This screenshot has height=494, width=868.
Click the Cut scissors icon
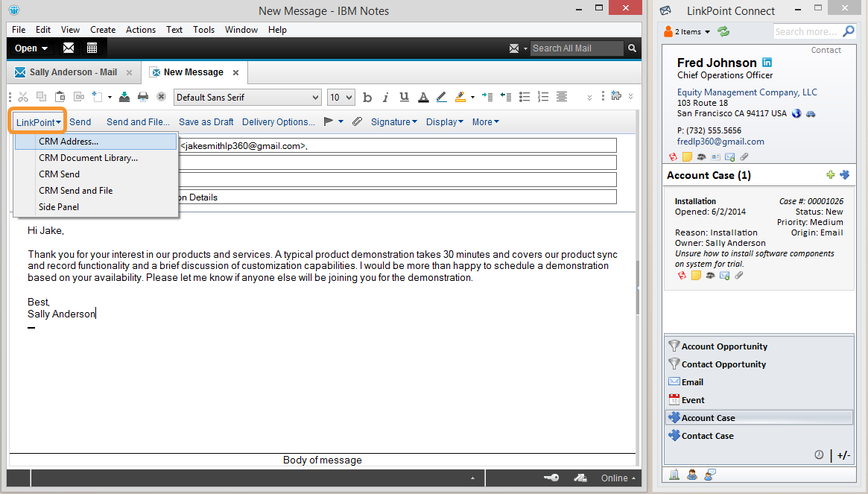pos(22,97)
